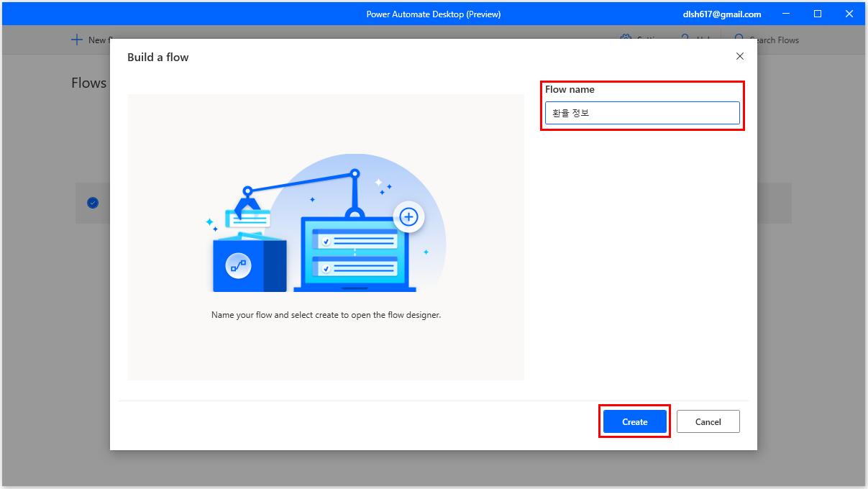This screenshot has width=868, height=489.
Task: Minimize the Power Automate Desktop window
Action: coord(785,14)
